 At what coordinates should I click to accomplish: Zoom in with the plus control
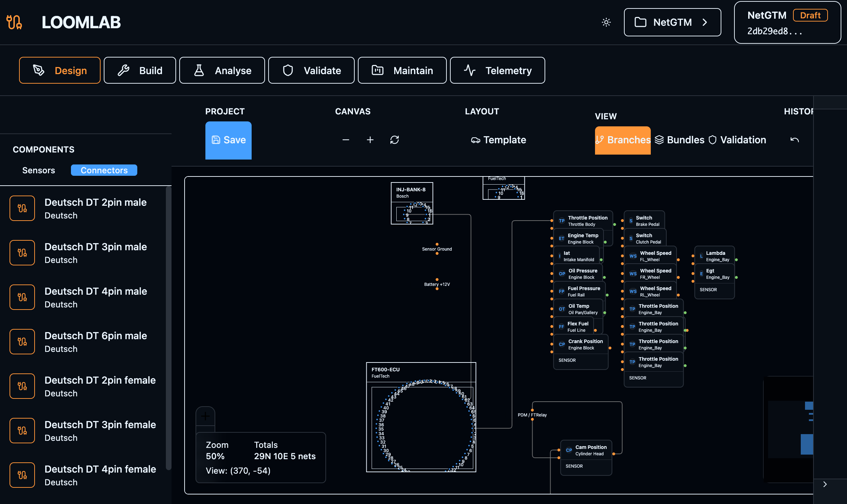[x=370, y=140]
